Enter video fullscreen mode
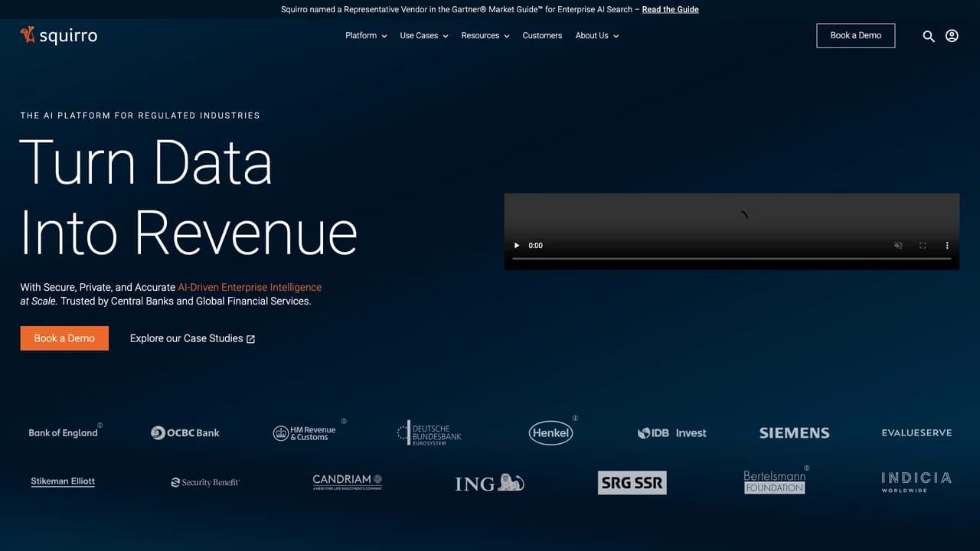This screenshot has height=551, width=980. click(923, 246)
